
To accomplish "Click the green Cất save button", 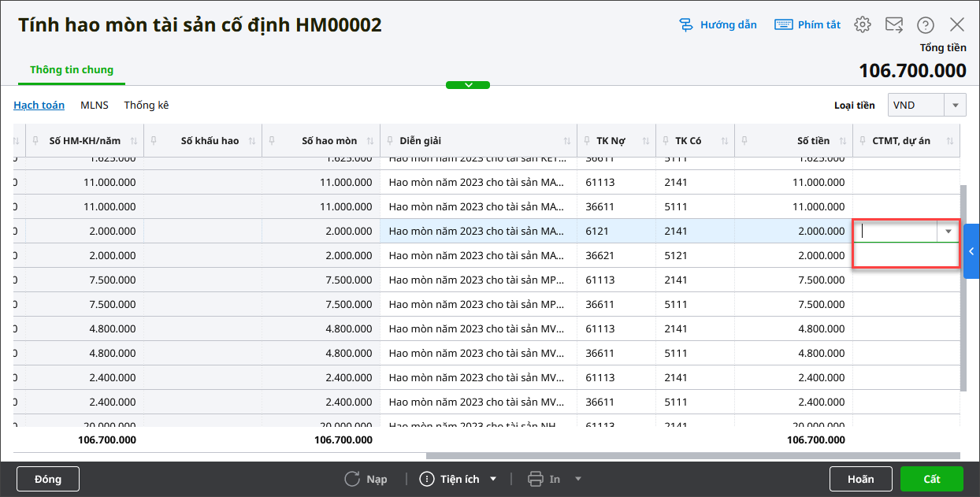I will 932,479.
